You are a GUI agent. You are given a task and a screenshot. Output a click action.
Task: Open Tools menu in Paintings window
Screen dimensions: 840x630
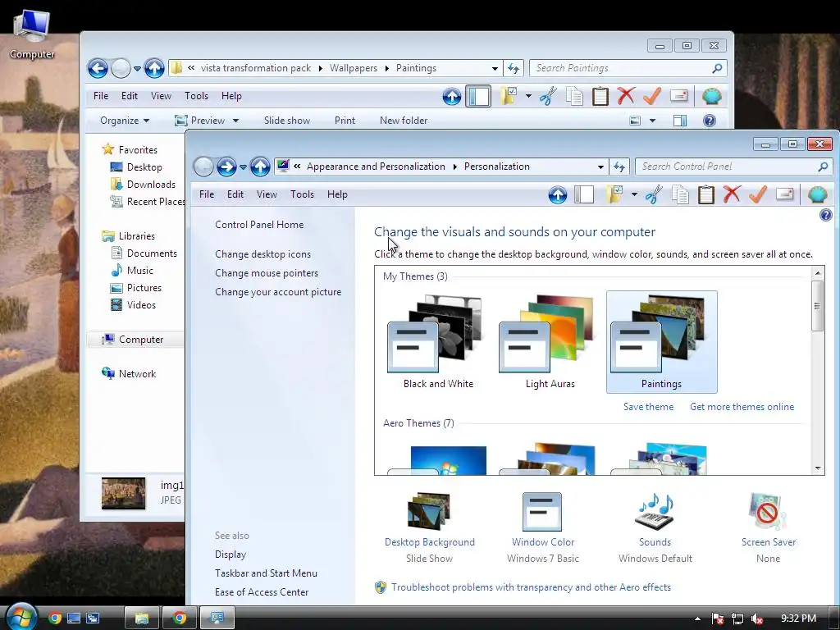click(196, 96)
